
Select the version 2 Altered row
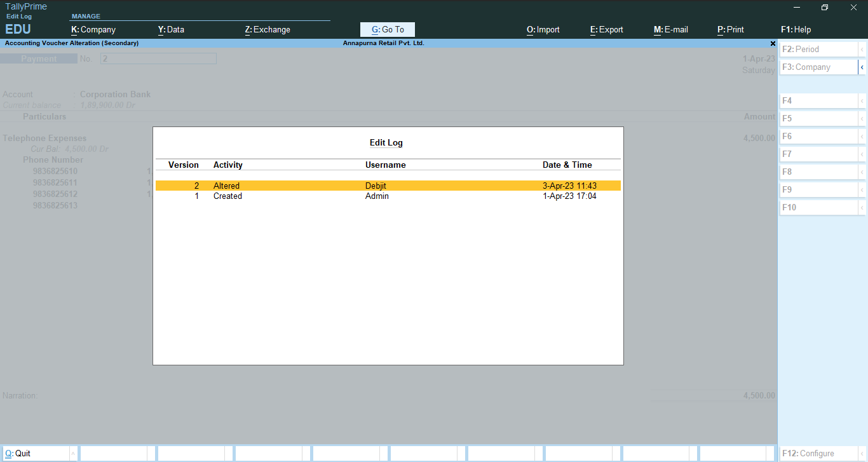(x=388, y=186)
